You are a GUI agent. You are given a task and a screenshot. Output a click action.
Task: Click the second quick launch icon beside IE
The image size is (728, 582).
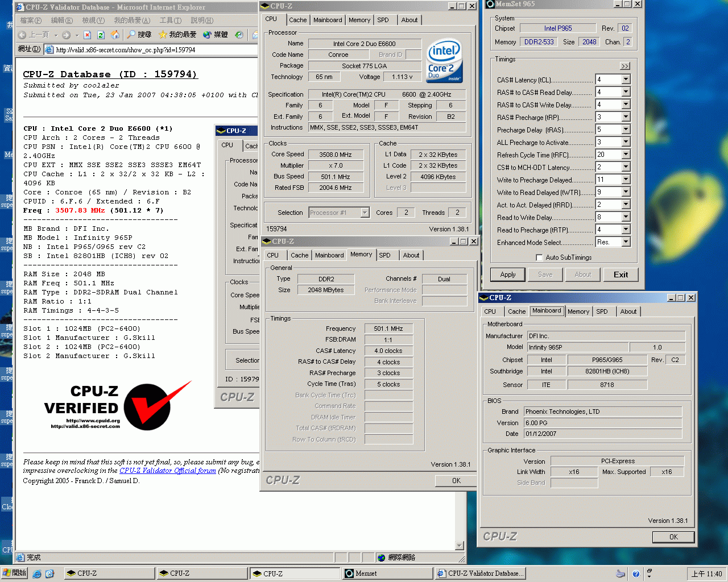click(x=49, y=573)
